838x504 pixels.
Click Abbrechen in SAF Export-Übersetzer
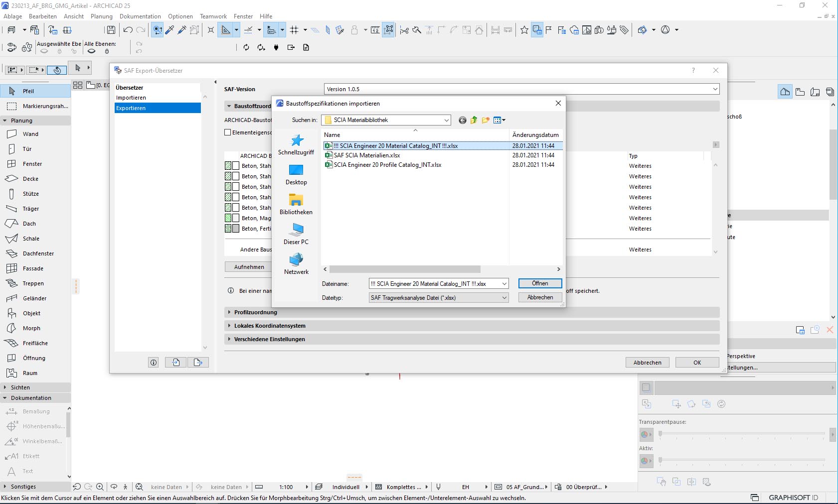(647, 363)
